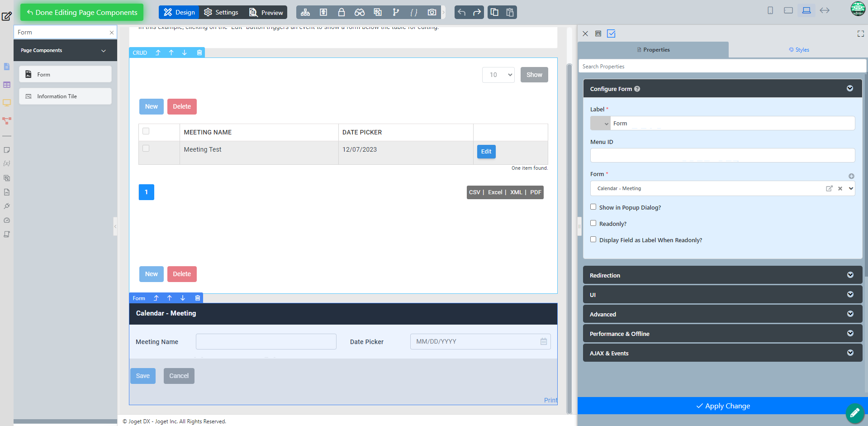Open the translation icon in top toolbar
Screen dimensions: 868x426
pos(378,12)
